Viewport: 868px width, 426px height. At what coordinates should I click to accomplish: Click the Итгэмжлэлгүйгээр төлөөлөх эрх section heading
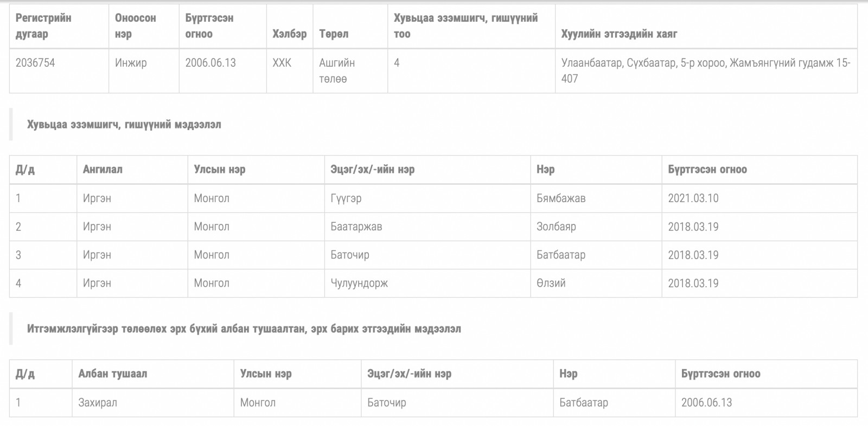244,329
